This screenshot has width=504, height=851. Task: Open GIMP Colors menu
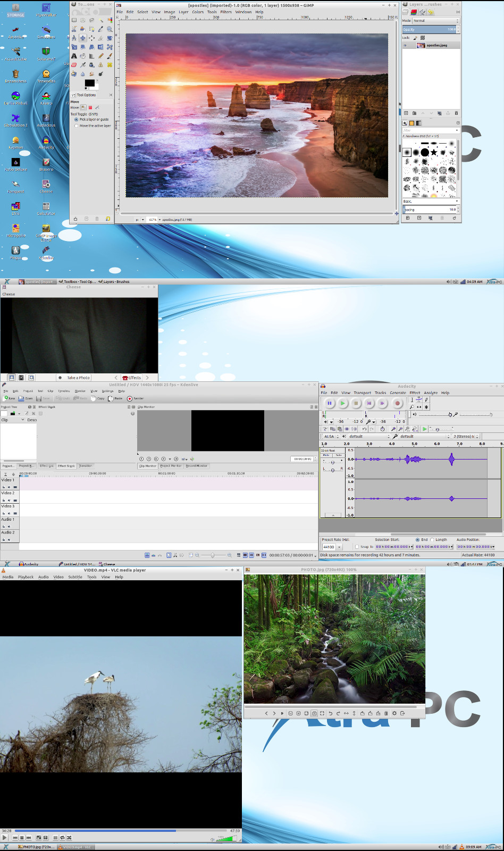click(x=198, y=12)
